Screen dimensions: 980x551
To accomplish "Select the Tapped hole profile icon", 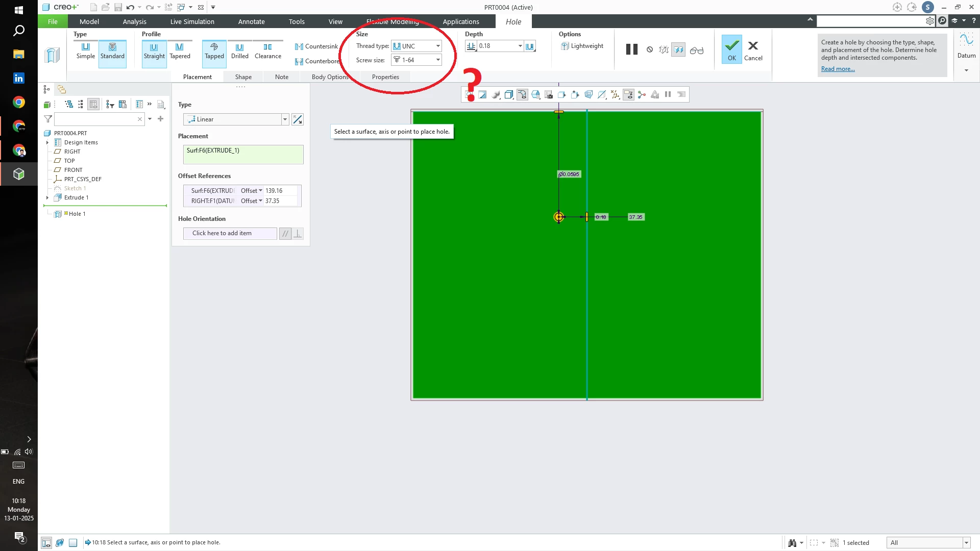I will [x=214, y=51].
